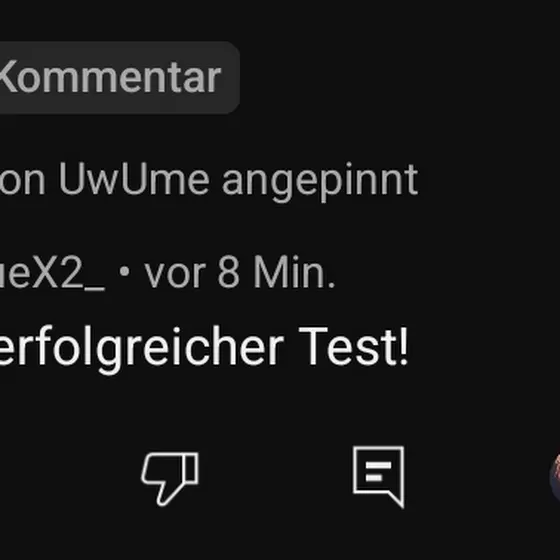Reply to the 'erfolgreicher Test!' comment

coord(379,477)
